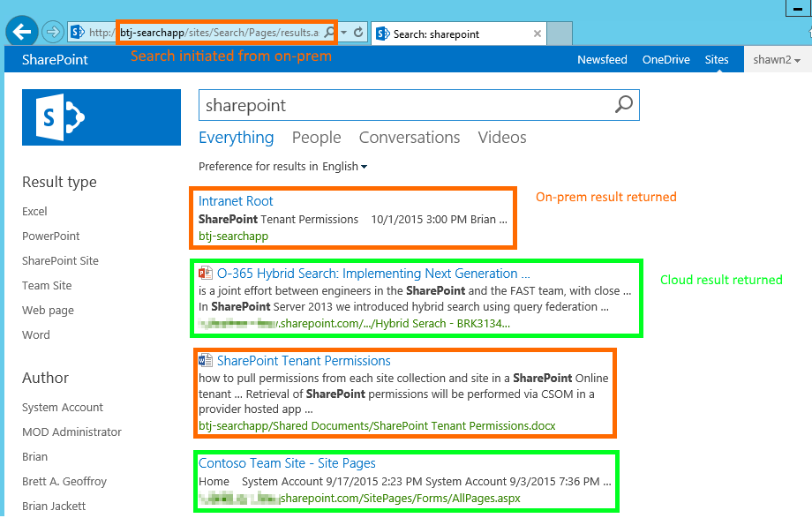Image resolution: width=812 pixels, height=518 pixels.
Task: Filter results by PowerPoint type
Action: tap(51, 236)
